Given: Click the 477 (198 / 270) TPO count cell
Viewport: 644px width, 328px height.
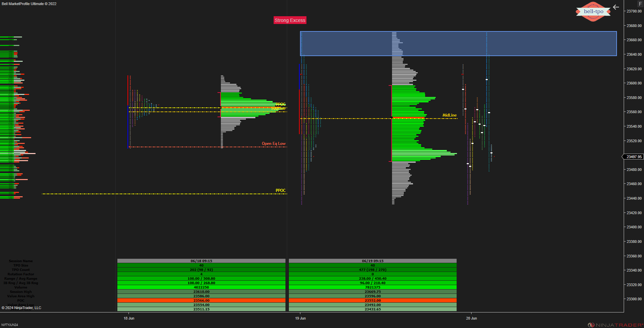Looking at the screenshot, I should click(373, 270).
